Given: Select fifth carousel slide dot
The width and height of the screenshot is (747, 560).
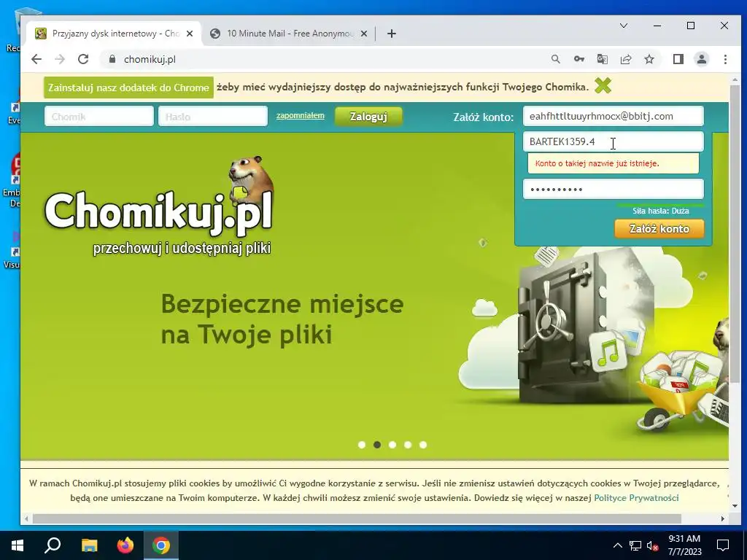Looking at the screenshot, I should pyautogui.click(x=423, y=445).
